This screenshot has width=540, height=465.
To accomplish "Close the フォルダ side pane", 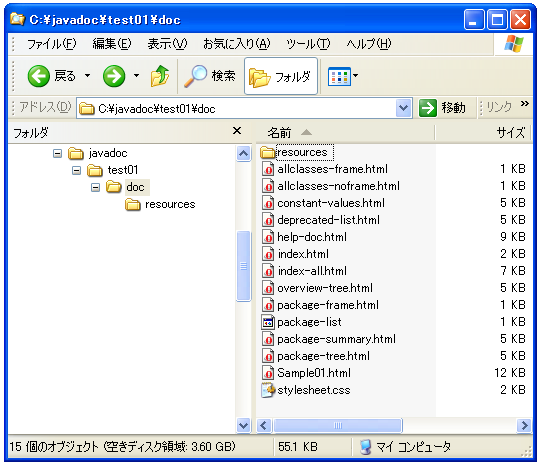I will click(x=237, y=131).
